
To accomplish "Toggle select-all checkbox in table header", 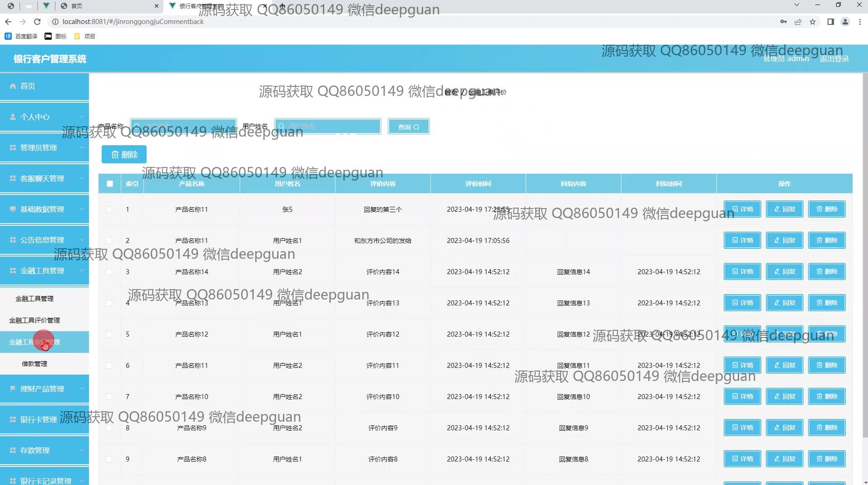I will [x=110, y=184].
